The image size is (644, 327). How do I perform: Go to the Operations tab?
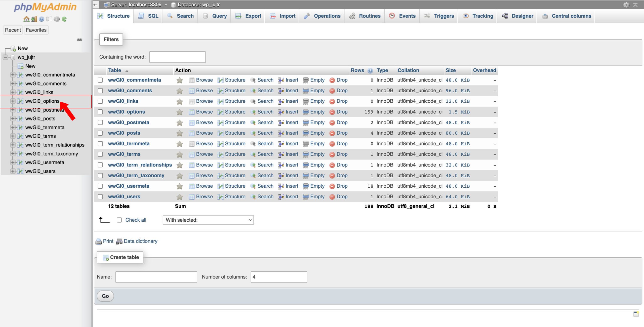coord(322,16)
